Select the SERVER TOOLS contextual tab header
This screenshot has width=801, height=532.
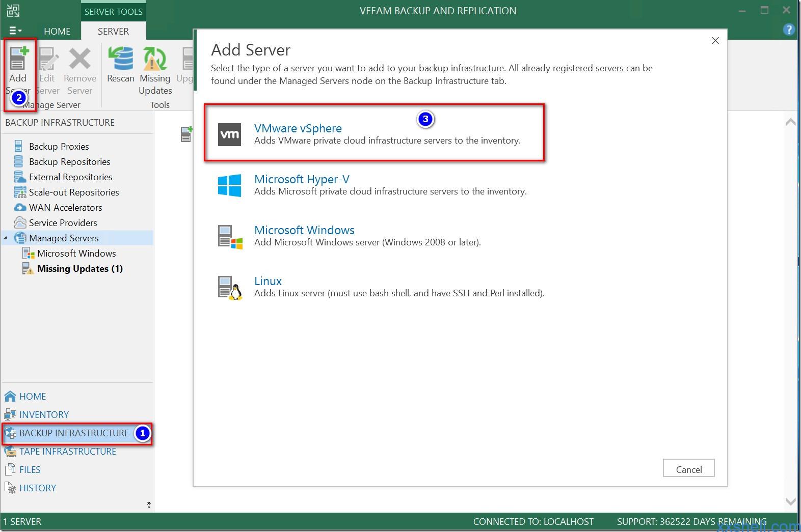click(x=113, y=11)
